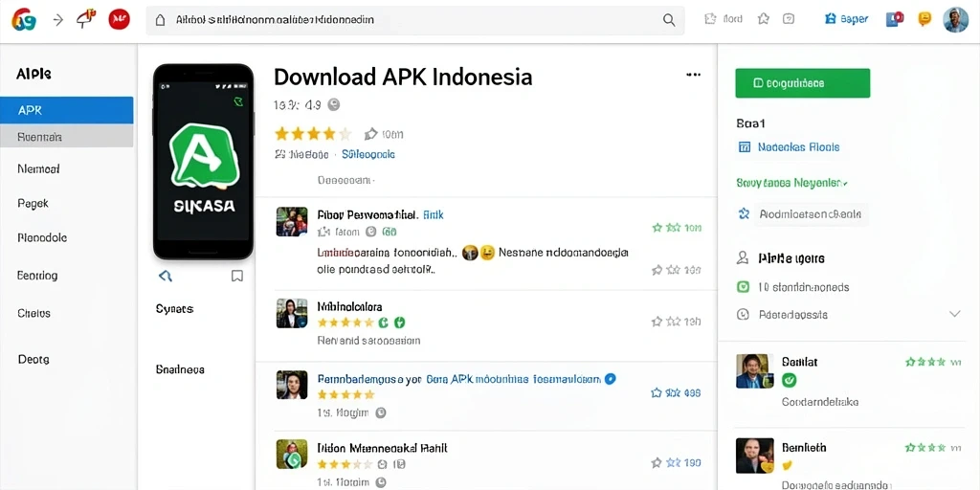Screen dimensions: 980x490
Task: Select the APK item in left sidebar
Action: [67, 110]
